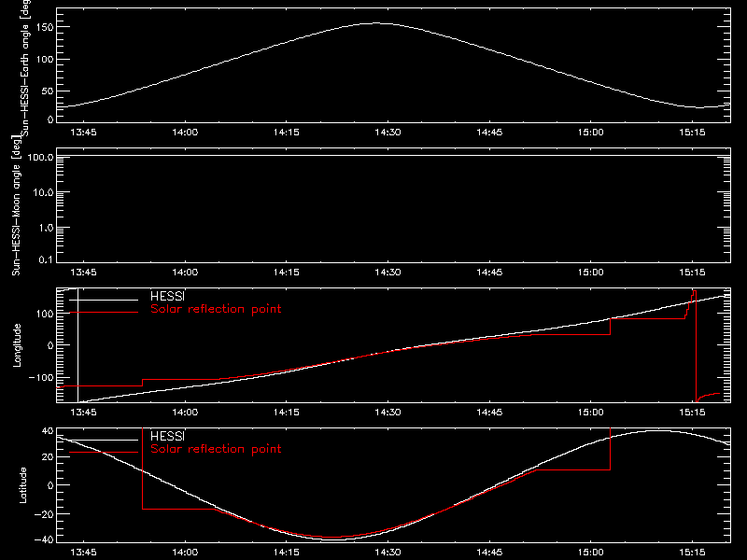Click the 1.0 tick on Moon angle axis
747x560 pixels.
pos(46,228)
